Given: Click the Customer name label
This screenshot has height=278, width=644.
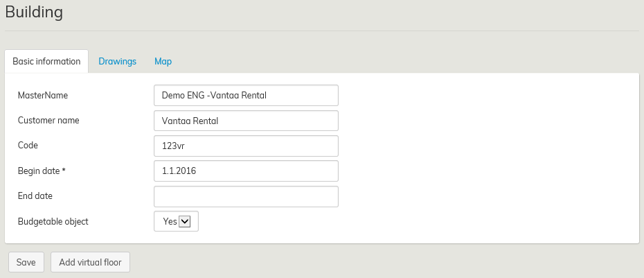Looking at the screenshot, I should point(48,120).
